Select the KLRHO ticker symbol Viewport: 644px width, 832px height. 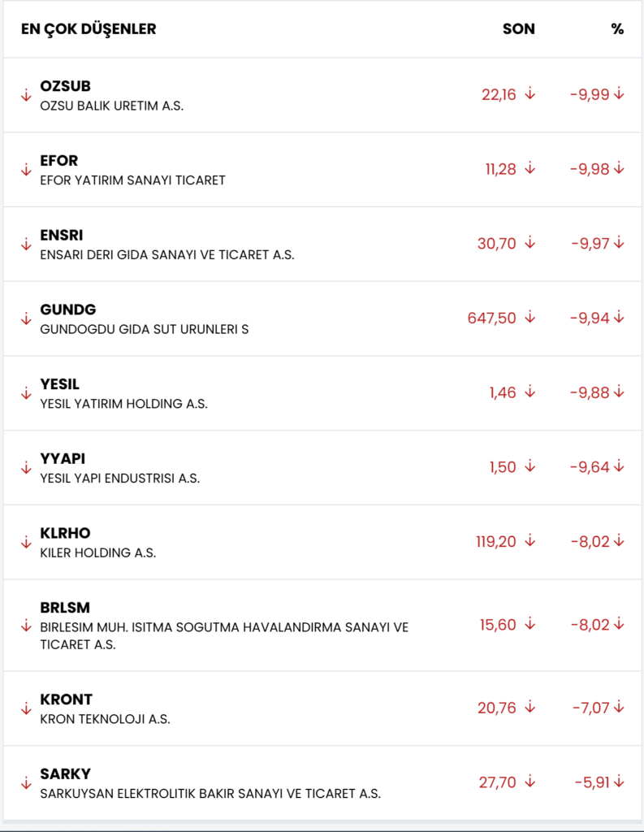(x=65, y=533)
